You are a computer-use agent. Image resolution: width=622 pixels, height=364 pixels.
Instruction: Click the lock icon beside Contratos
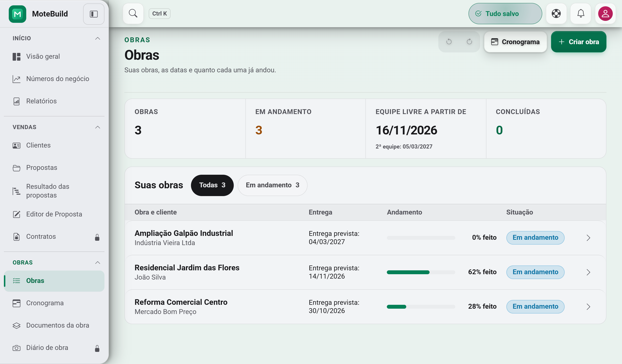pos(97,237)
